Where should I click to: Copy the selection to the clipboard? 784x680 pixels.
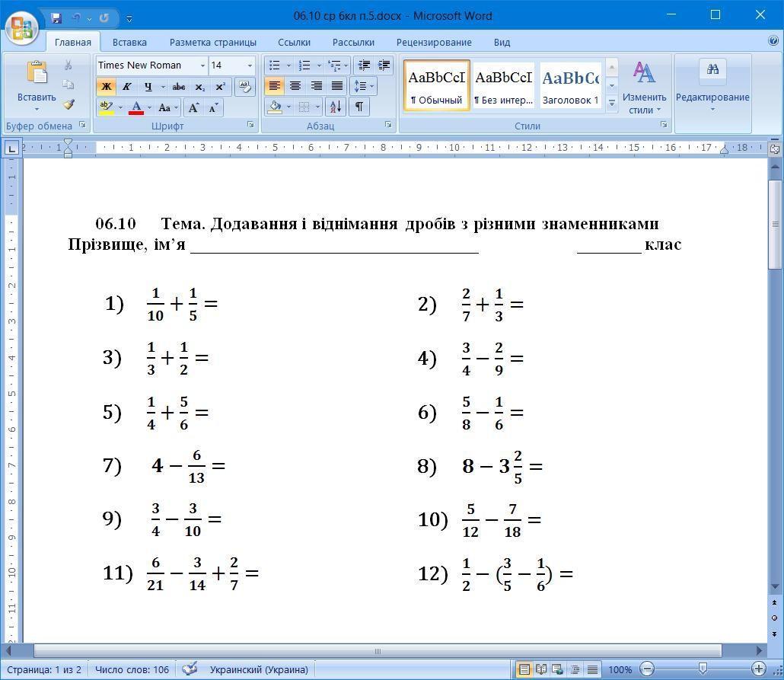coord(69,85)
